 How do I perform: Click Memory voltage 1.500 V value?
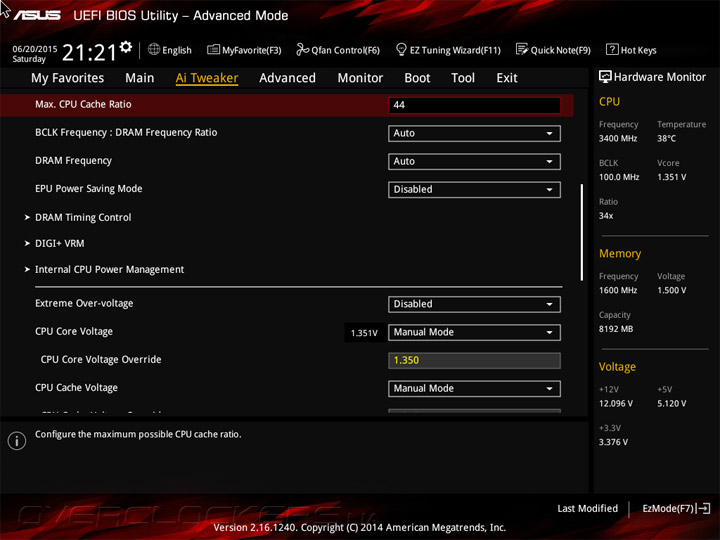tap(671, 290)
